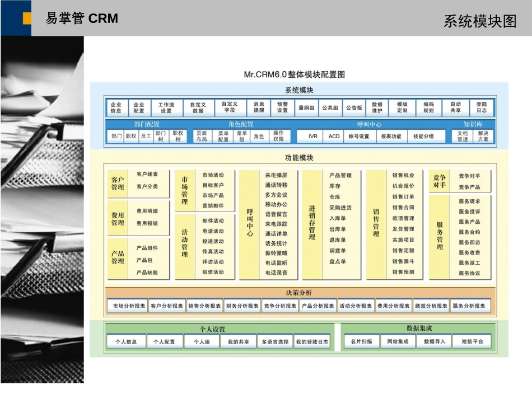Open the 登陆日志 box
The width and height of the screenshot is (532, 399).
(x=482, y=108)
